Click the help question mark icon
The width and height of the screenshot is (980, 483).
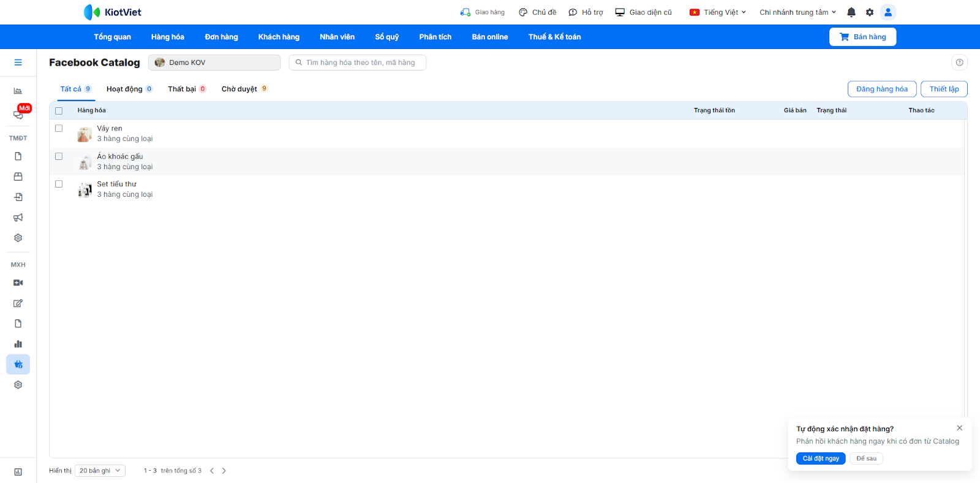[960, 63]
